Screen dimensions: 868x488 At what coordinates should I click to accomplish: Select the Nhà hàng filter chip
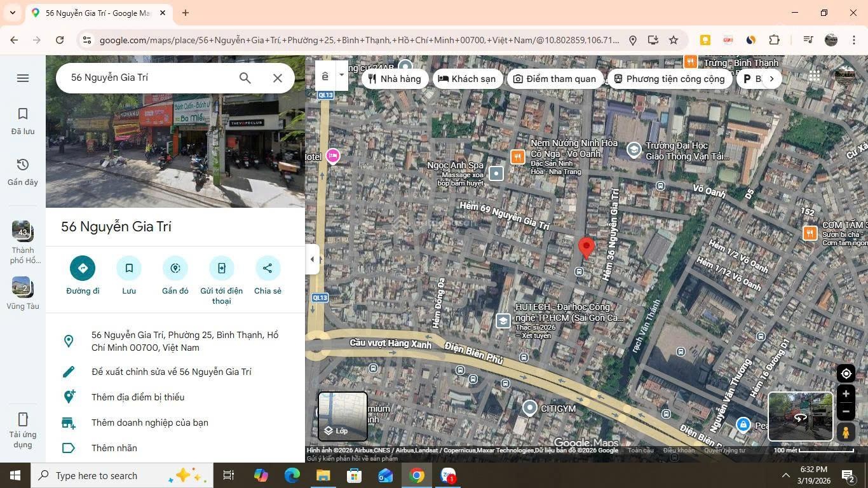click(x=395, y=79)
